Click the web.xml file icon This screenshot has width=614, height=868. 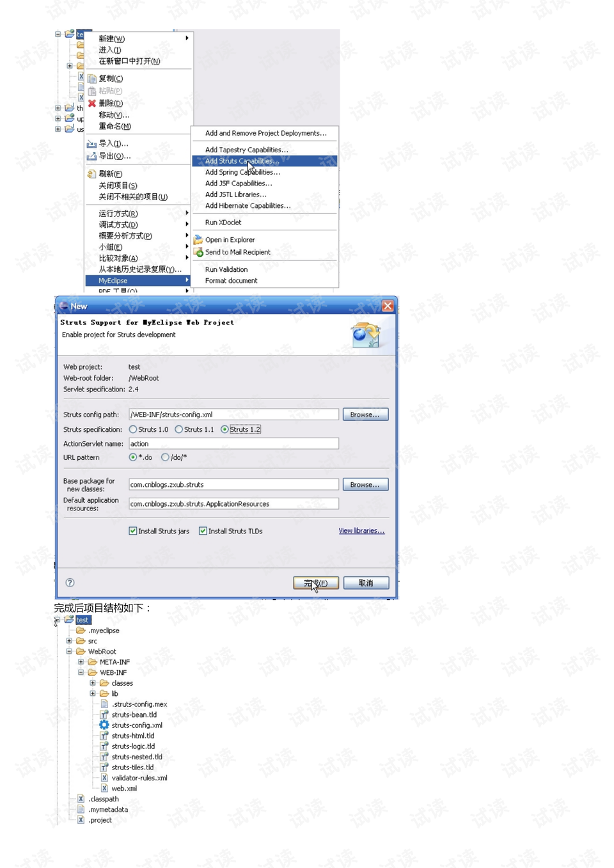point(104,788)
